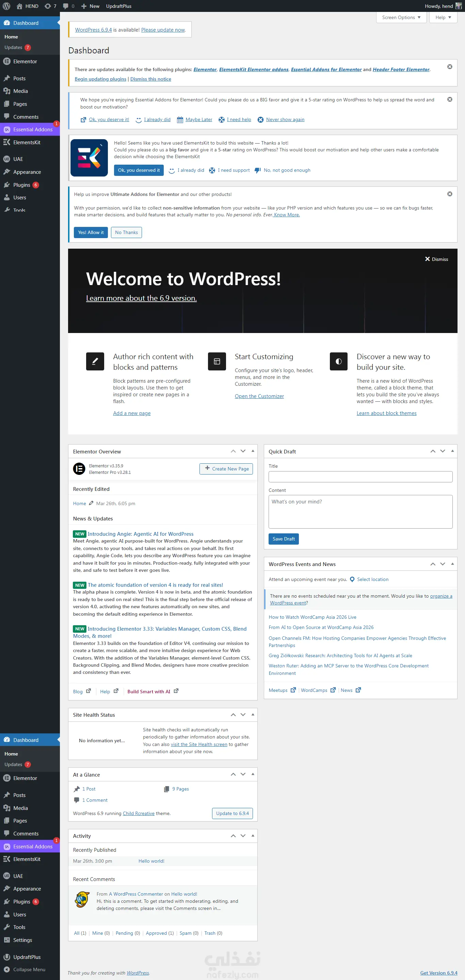Toggle the Site Health Status panel

click(253, 715)
